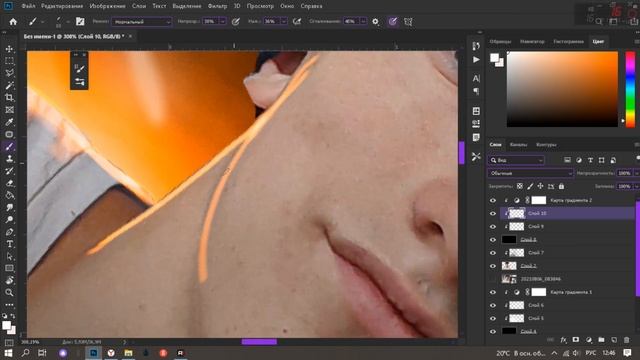This screenshot has width=640, height=360.
Task: Select the Pen tool
Action: point(9,232)
